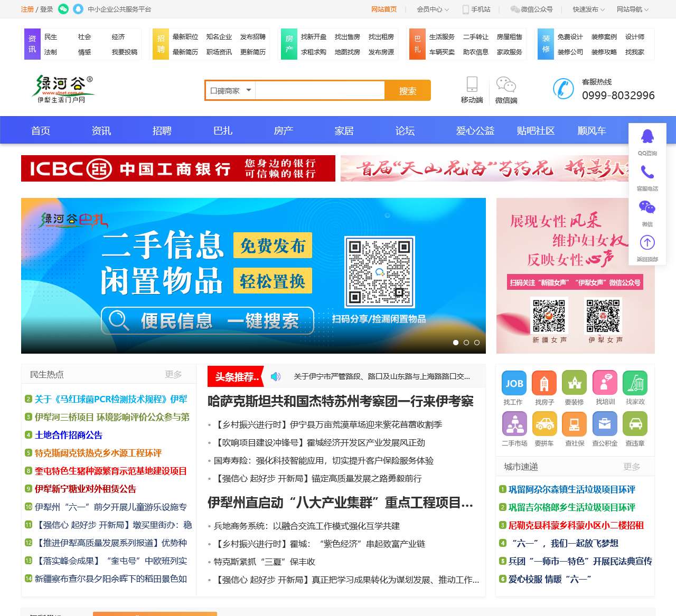Select the 找培训 icon
676x616 pixels.
point(605,383)
